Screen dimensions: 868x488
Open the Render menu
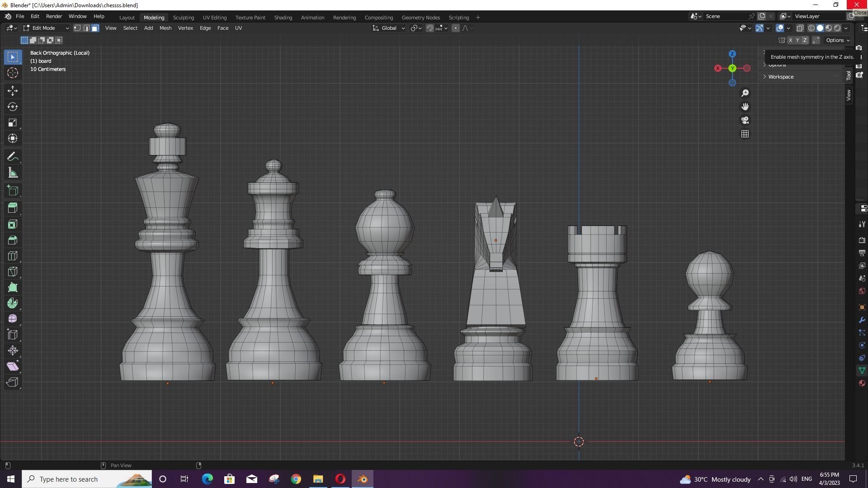click(x=54, y=16)
